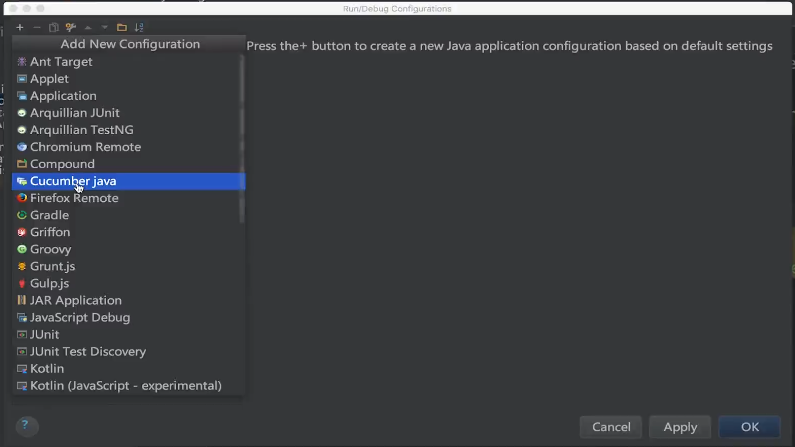Choose JavaScript Debug entry
Image resolution: width=795 pixels, height=447 pixels.
(x=128, y=318)
